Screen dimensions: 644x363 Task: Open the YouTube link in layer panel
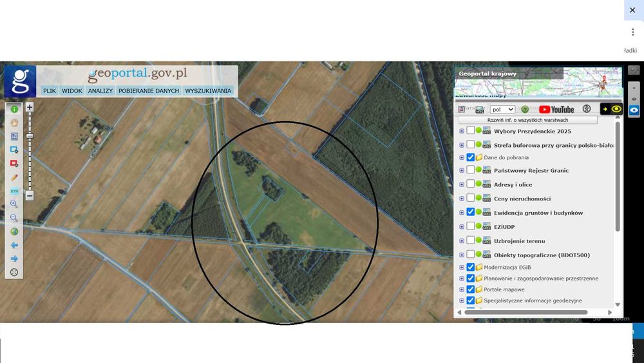click(x=556, y=110)
